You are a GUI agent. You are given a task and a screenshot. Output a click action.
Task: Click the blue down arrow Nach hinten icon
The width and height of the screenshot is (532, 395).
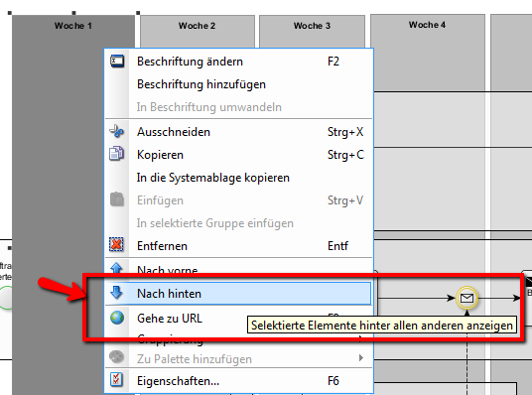[117, 293]
